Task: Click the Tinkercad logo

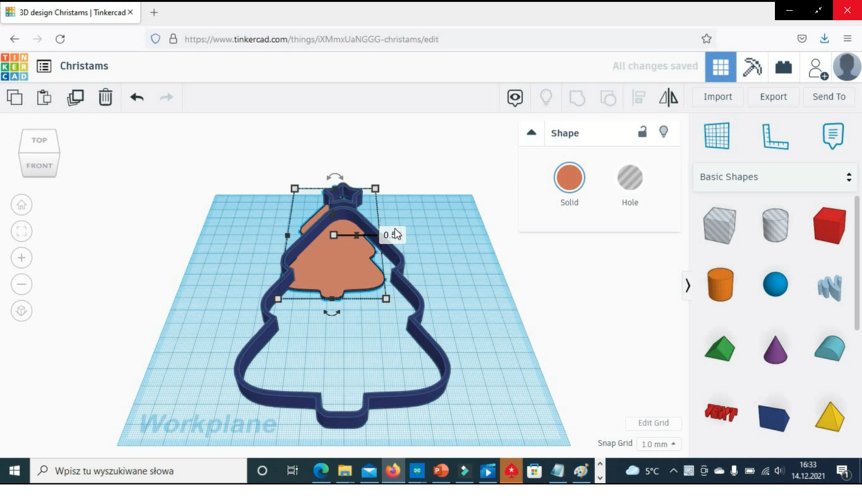Action: (14, 66)
